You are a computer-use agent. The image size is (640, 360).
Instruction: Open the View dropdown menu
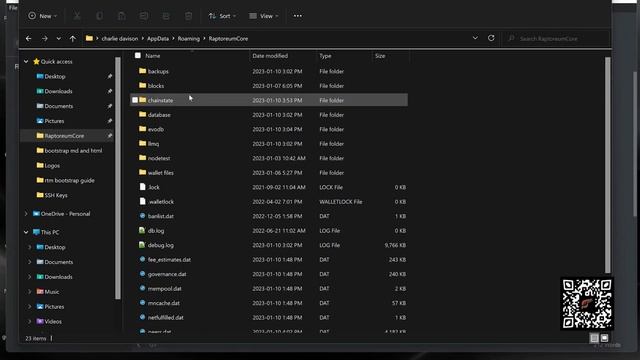[264, 16]
